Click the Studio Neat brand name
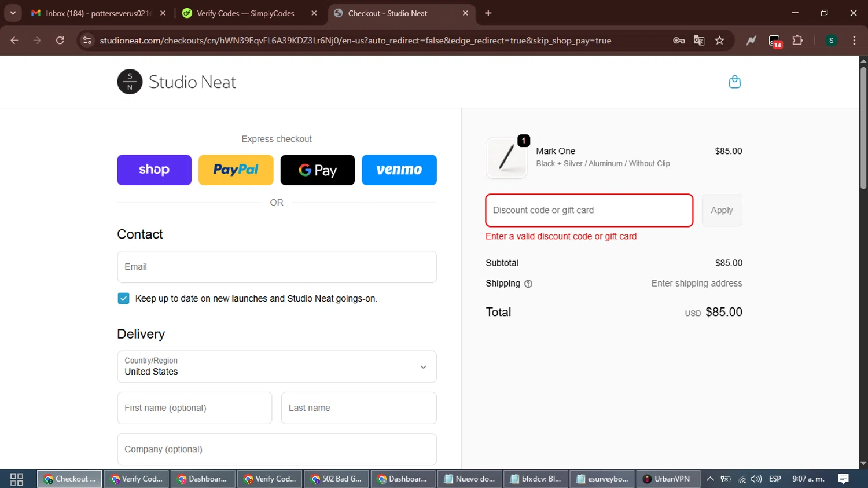 [192, 82]
